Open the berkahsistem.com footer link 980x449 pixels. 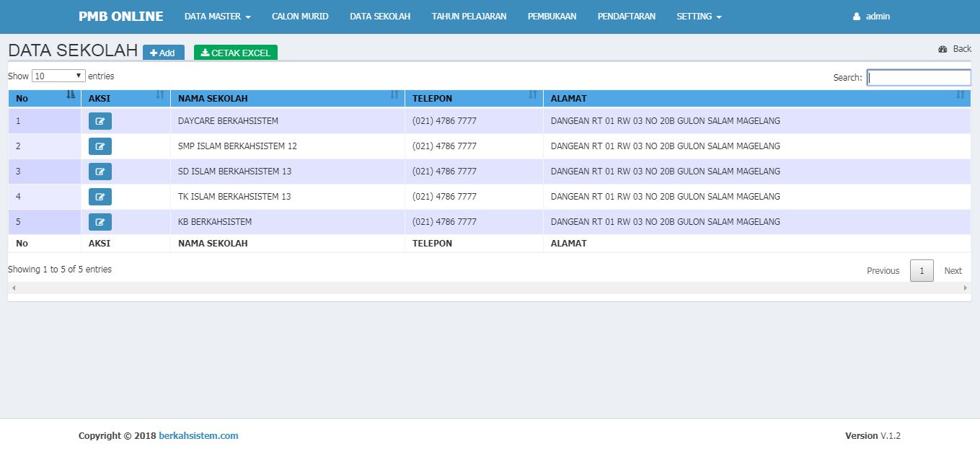click(x=198, y=435)
